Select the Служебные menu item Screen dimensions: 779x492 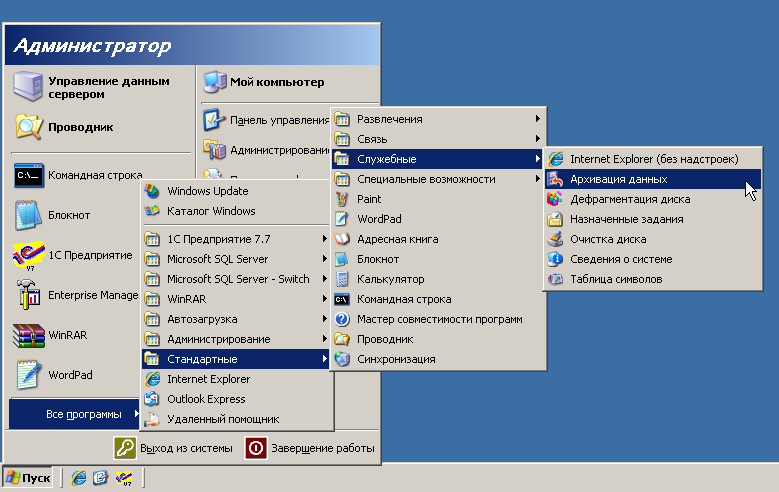click(x=438, y=159)
